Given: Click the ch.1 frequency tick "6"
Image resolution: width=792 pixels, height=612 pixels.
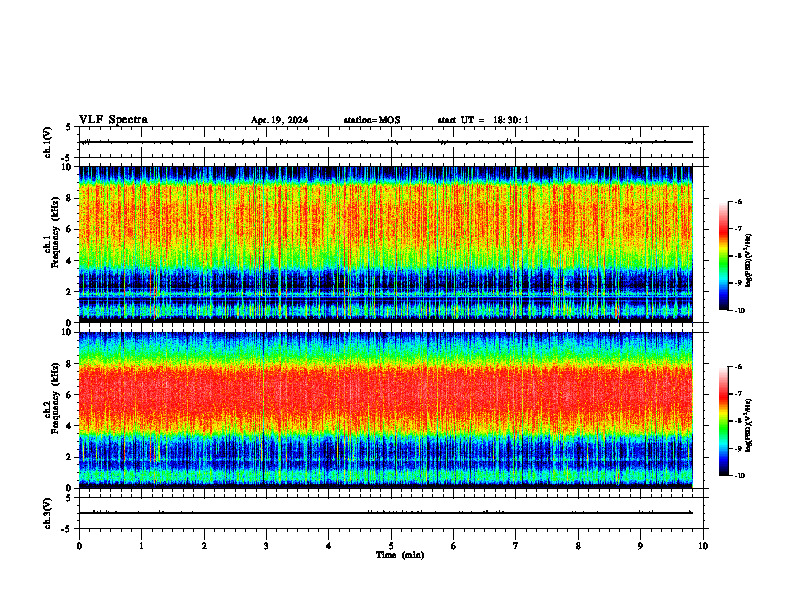Looking at the screenshot, I should pyautogui.click(x=69, y=229).
